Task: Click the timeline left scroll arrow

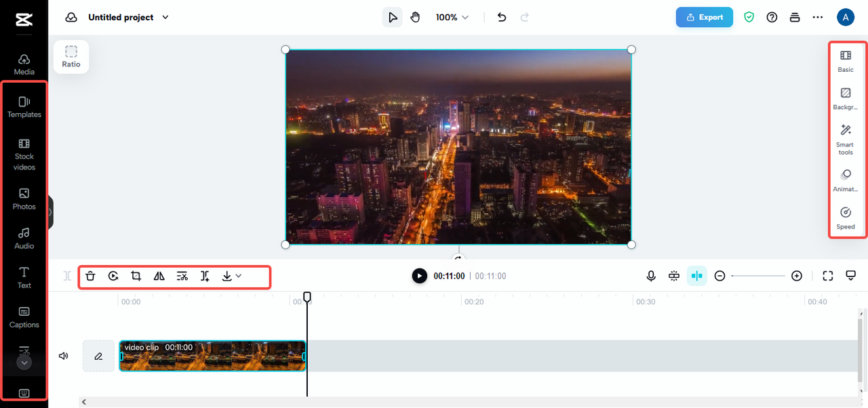Action: coord(84,402)
